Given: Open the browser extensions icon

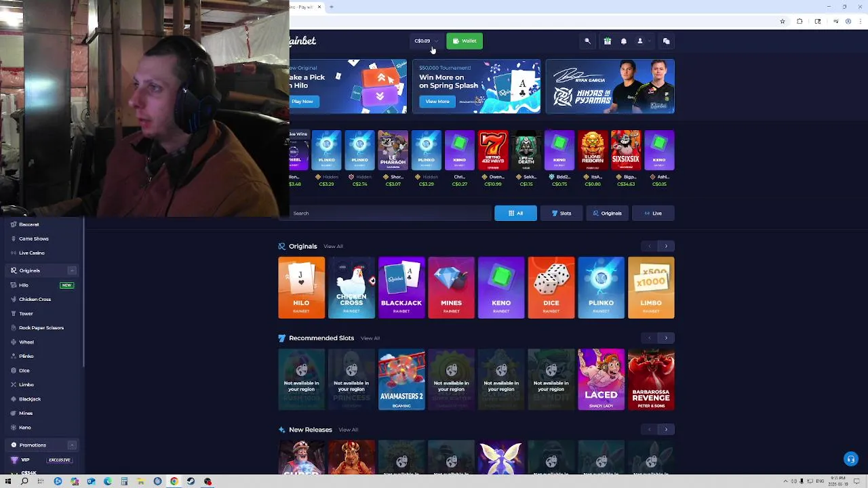Looking at the screenshot, I should (800, 22).
